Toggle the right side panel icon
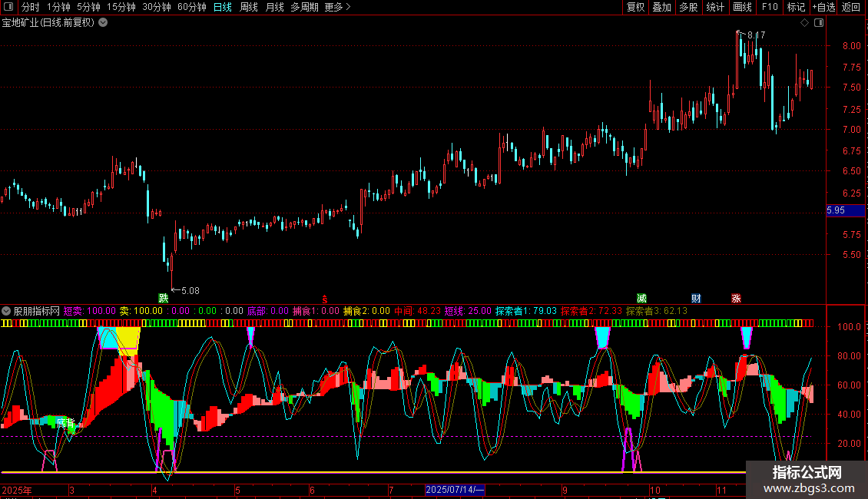The height and width of the screenshot is (499, 868). pos(819,23)
